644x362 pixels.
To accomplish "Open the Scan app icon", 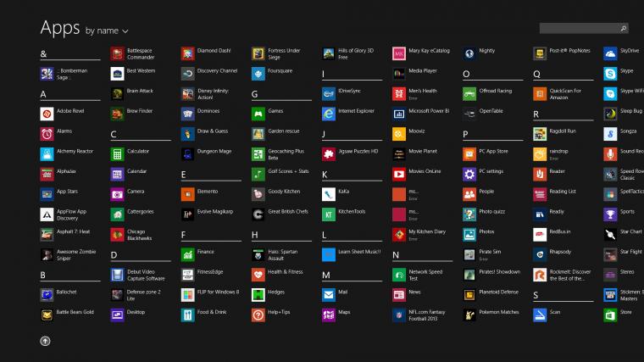I will click(540, 315).
